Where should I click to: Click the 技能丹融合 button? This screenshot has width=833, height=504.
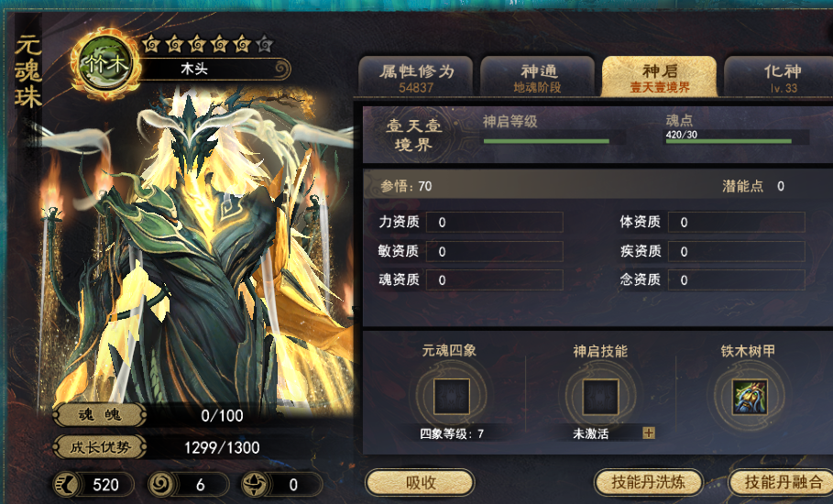pos(782,483)
